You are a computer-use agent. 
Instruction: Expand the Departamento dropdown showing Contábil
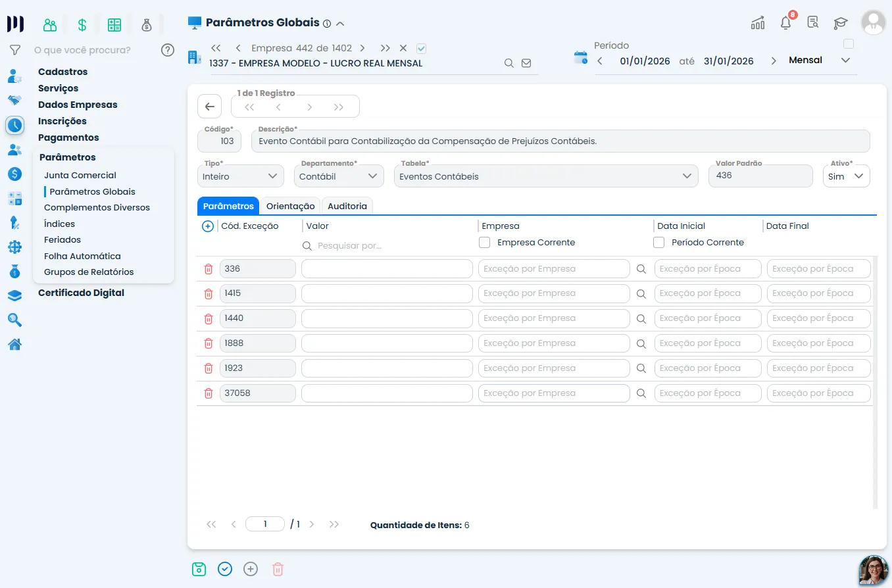point(339,176)
